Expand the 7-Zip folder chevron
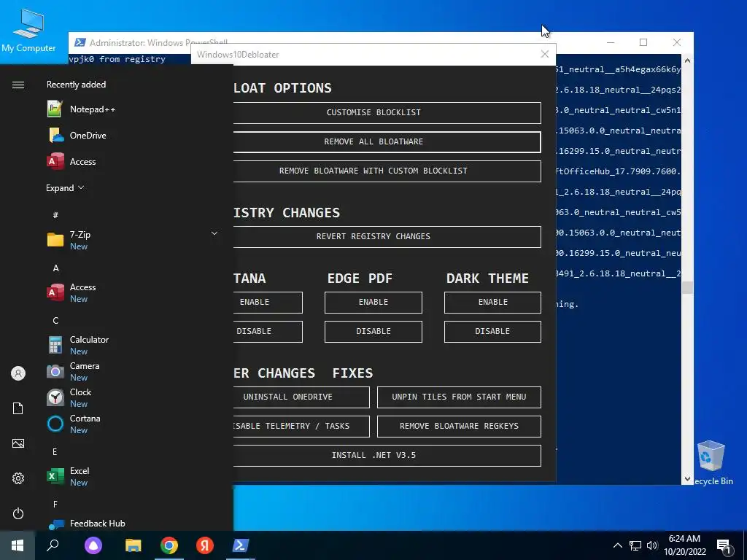747x560 pixels. [214, 233]
